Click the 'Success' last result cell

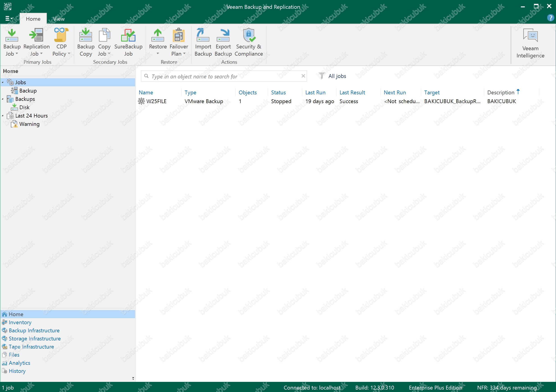348,101
